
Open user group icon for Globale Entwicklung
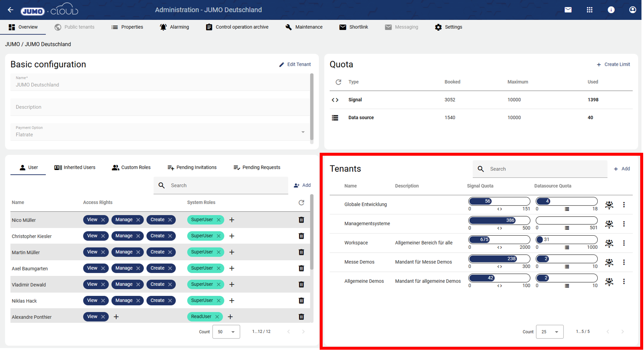pos(609,205)
